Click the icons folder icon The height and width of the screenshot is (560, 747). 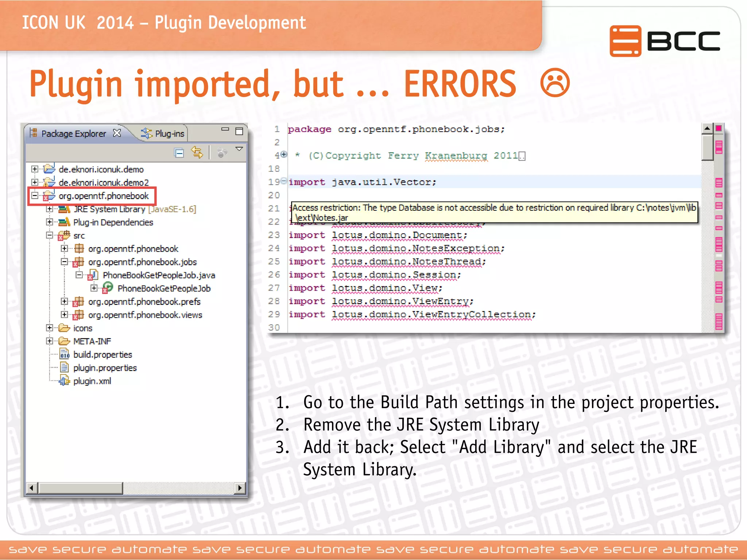[x=64, y=328]
